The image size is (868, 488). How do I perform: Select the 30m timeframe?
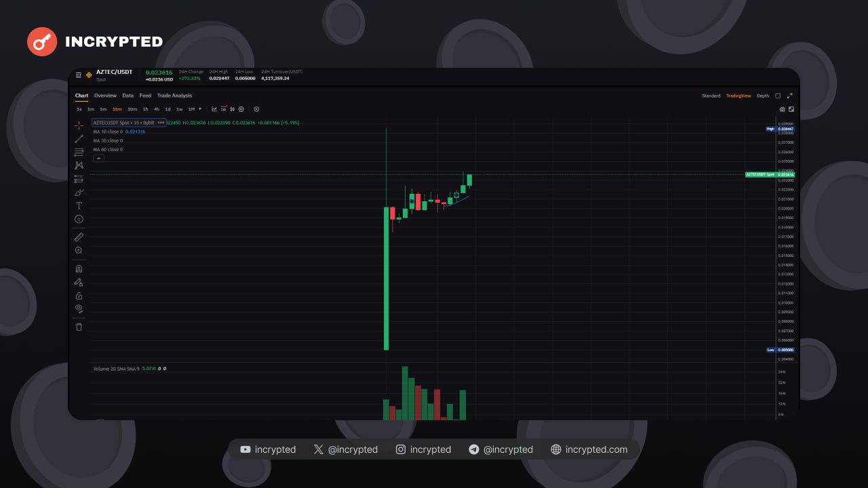click(x=132, y=109)
